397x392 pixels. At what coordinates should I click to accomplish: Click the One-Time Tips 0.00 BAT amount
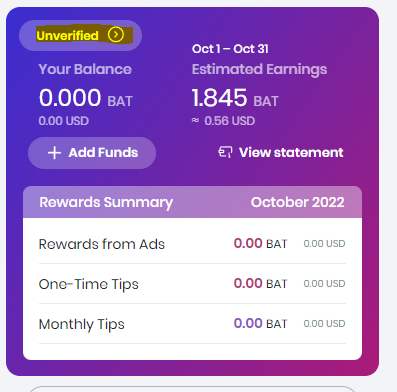pyautogui.click(x=260, y=284)
